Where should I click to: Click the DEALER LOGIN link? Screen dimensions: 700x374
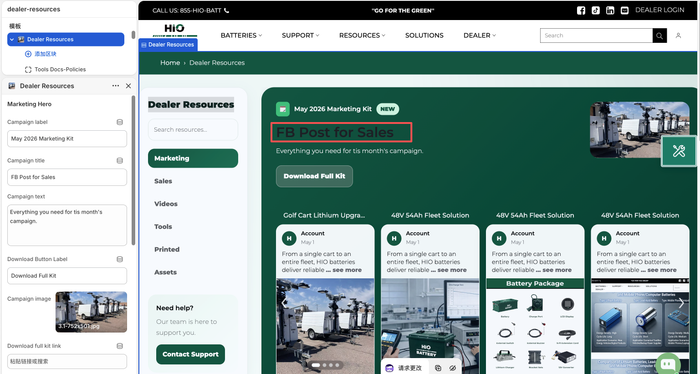pyautogui.click(x=659, y=10)
